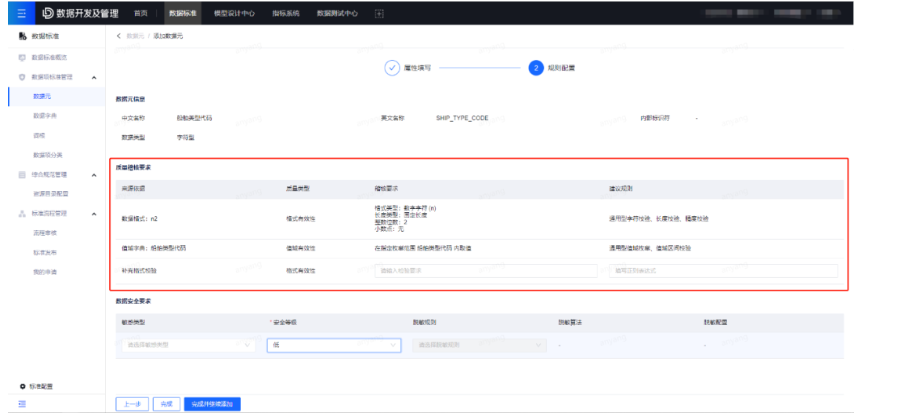Click the plus-box icon in the top navigation
The height and width of the screenshot is (418, 908).
pyautogui.click(x=379, y=13)
